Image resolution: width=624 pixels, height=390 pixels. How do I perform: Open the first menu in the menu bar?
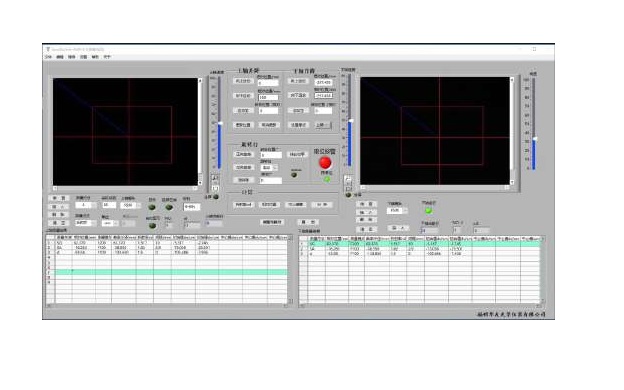pos(48,57)
